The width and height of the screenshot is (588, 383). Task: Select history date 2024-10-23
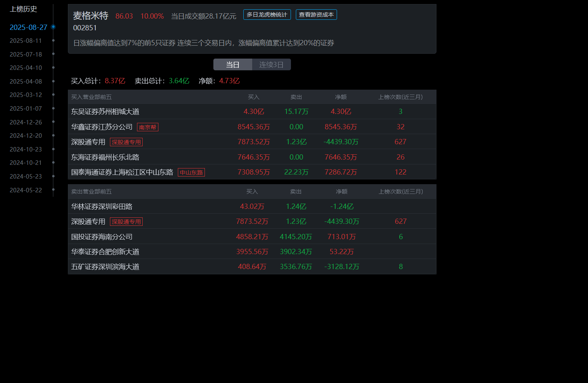pos(26,149)
